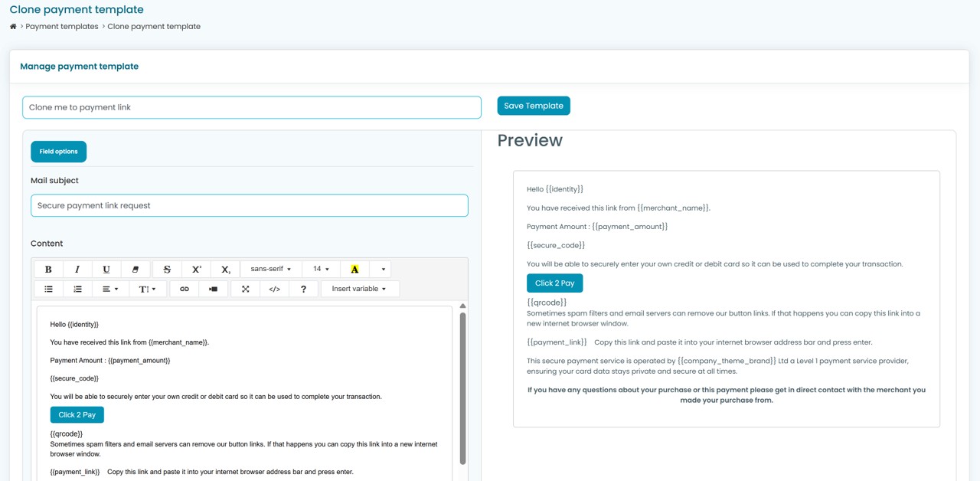Click the yellow highlighted text color swatch
This screenshot has width=980, height=481.
354,269
